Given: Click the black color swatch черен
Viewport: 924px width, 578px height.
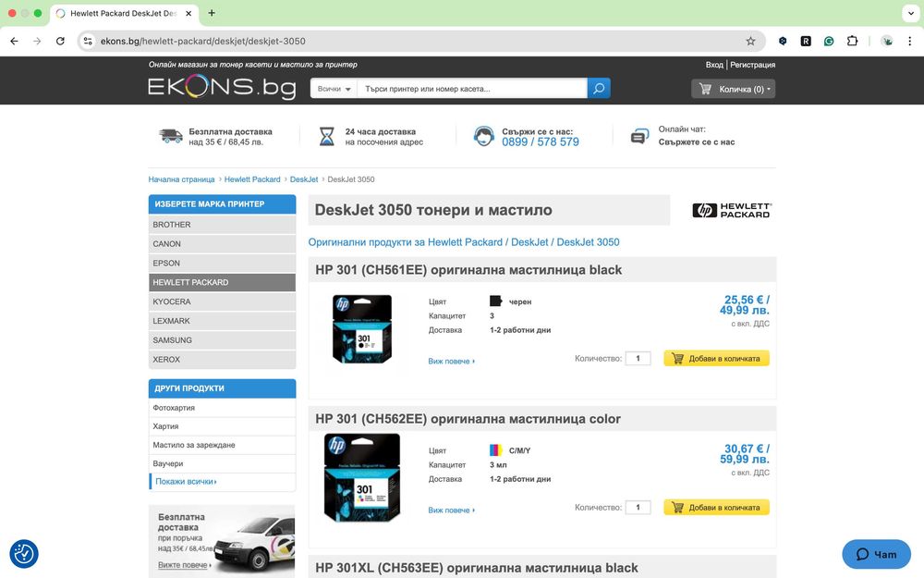Looking at the screenshot, I should click(x=495, y=301).
